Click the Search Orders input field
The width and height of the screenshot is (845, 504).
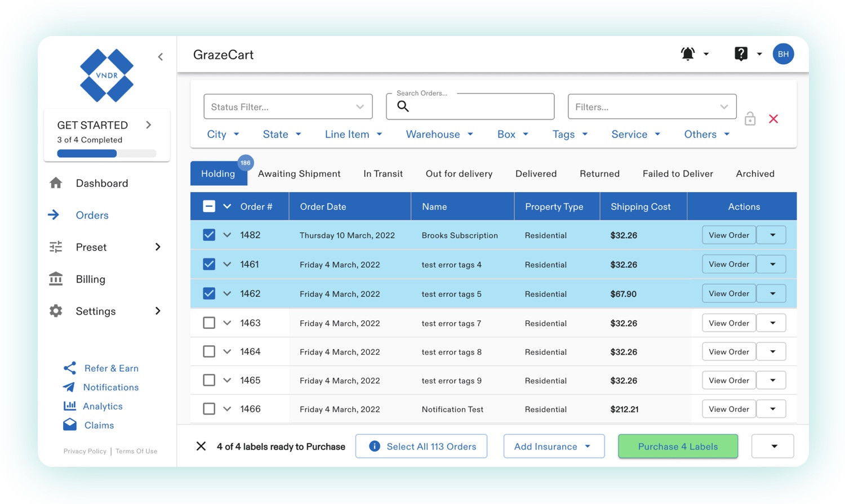[x=470, y=106]
